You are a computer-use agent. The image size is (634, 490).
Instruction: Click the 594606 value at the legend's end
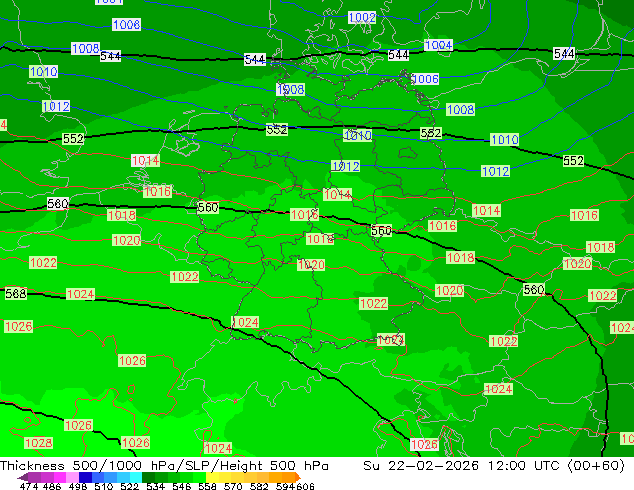295,486
